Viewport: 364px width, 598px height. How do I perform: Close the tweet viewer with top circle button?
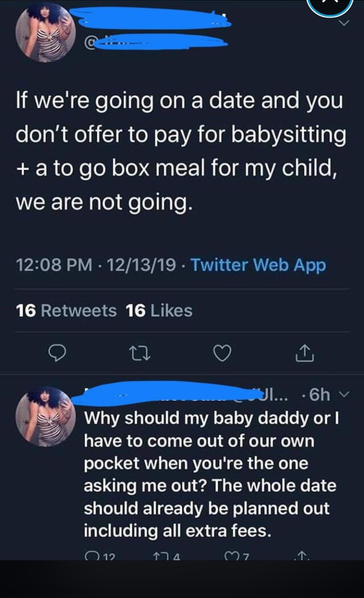[x=330, y=6]
